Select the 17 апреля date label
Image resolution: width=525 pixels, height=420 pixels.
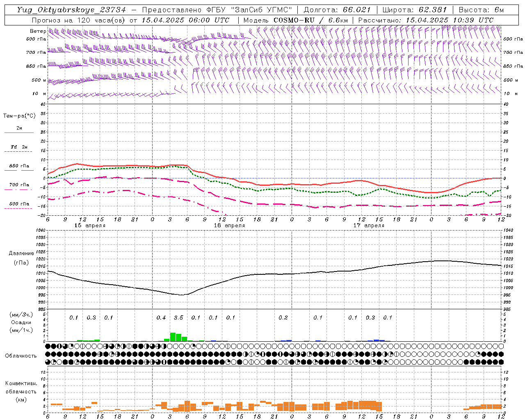point(369,226)
